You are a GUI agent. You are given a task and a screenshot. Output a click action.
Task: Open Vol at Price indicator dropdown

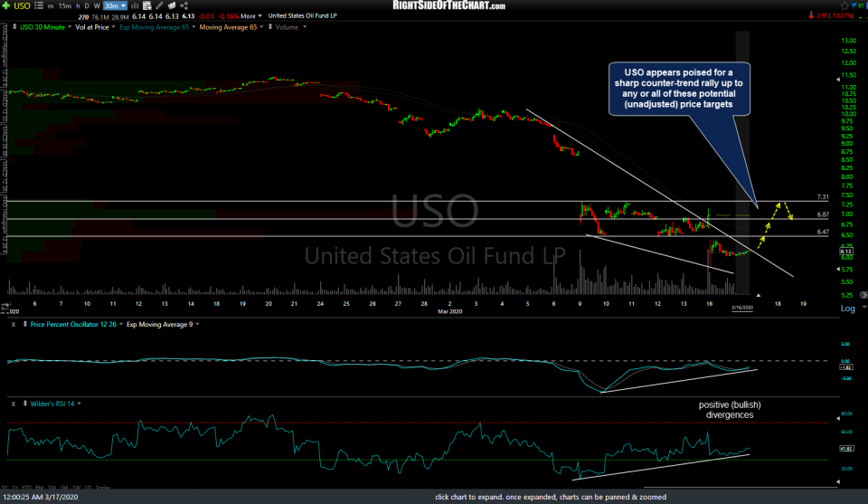coord(114,27)
